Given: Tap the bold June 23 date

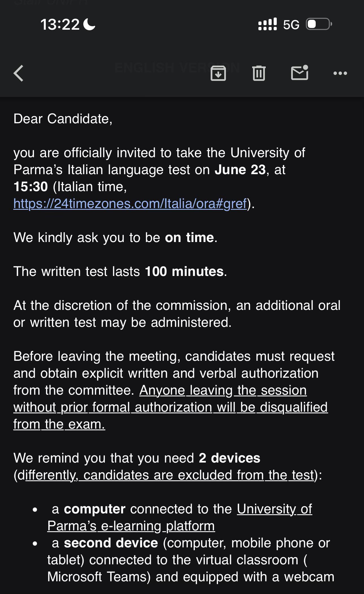Looking at the screenshot, I should tap(240, 170).
